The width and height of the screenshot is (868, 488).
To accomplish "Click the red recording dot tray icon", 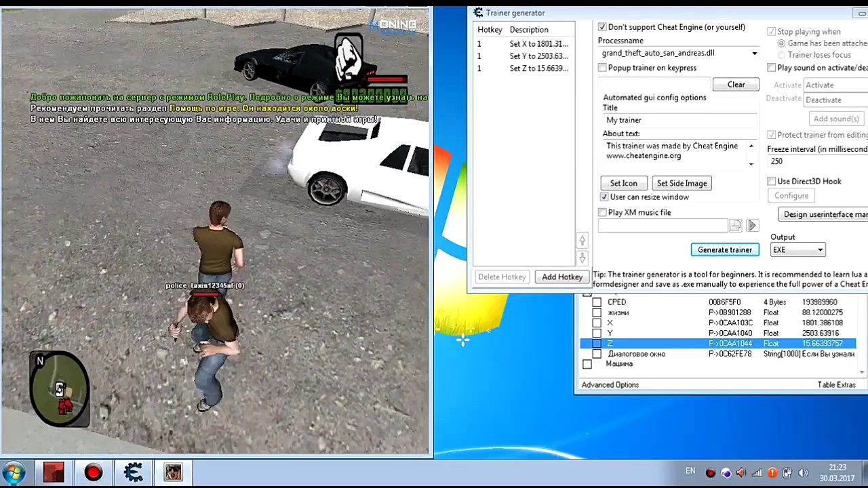I will pyautogui.click(x=711, y=473).
